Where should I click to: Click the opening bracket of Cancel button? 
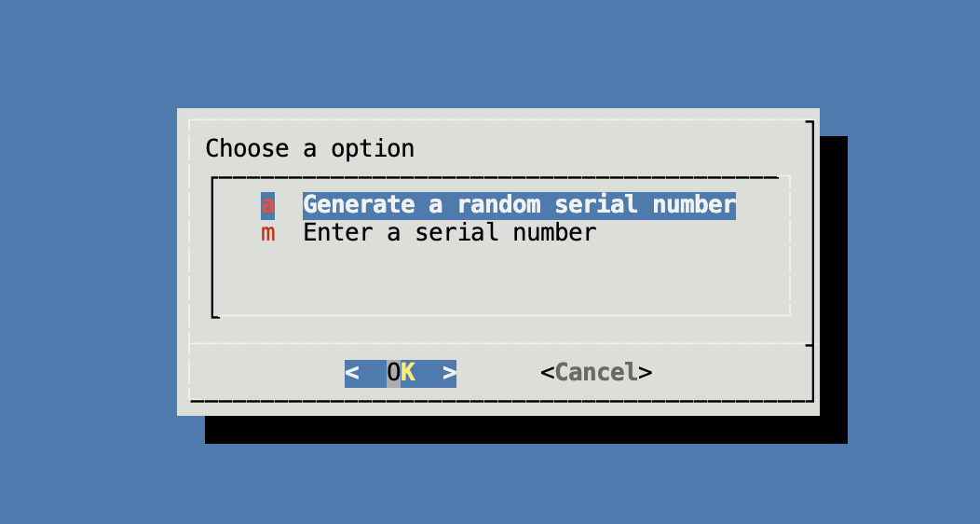point(548,373)
